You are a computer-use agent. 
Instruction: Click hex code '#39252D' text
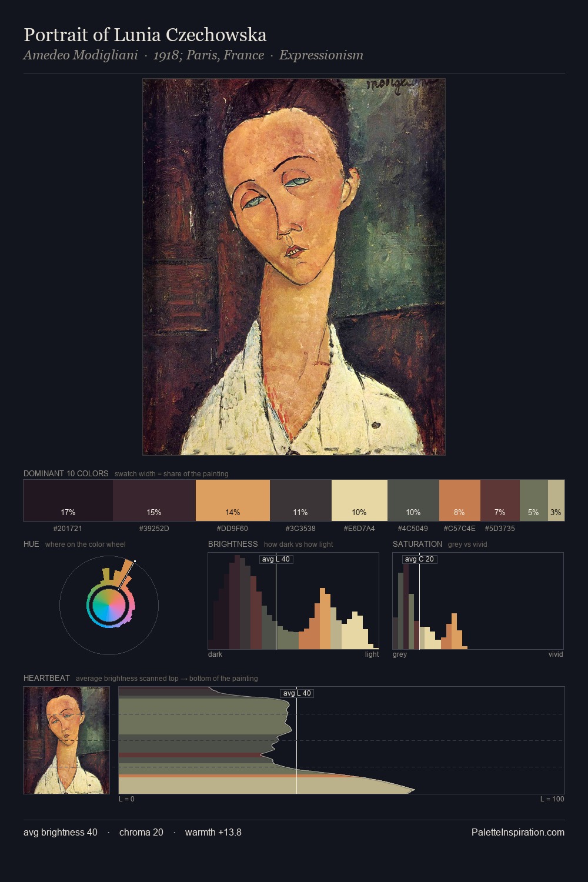tap(154, 529)
